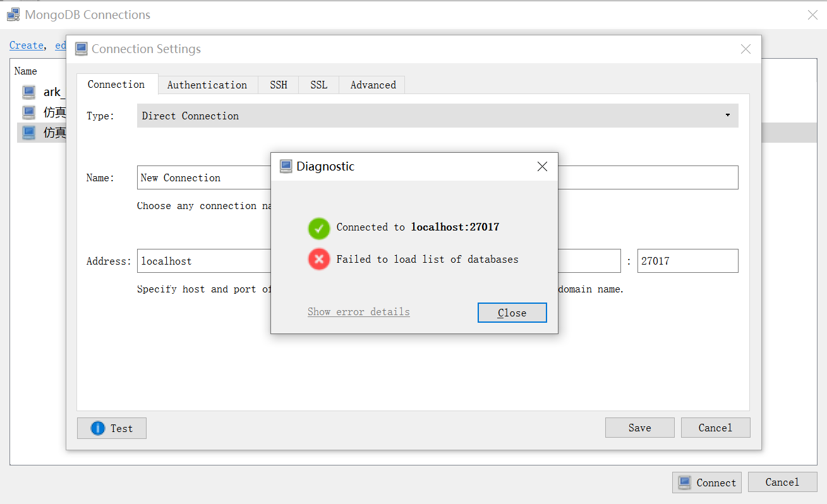Screen dimensions: 827x504
Task: Click Cancel in the Connection Settings dialog
Action: 715,428
